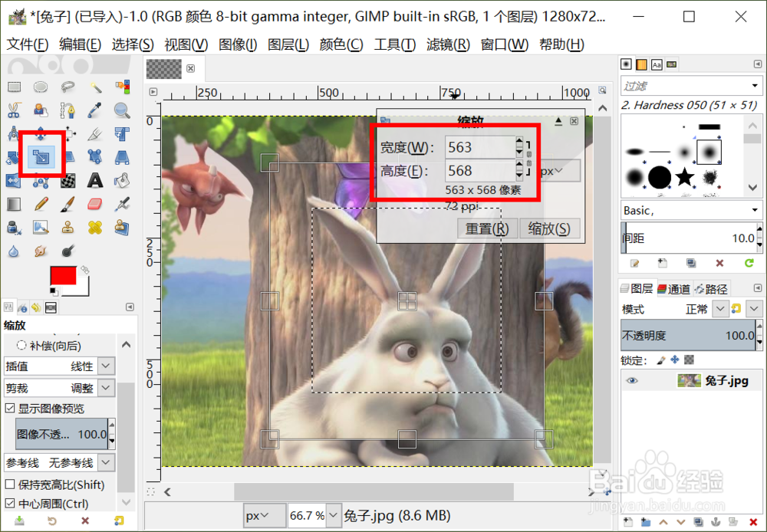Open the 编辑(E) menu
The height and width of the screenshot is (532, 767).
pos(80,44)
